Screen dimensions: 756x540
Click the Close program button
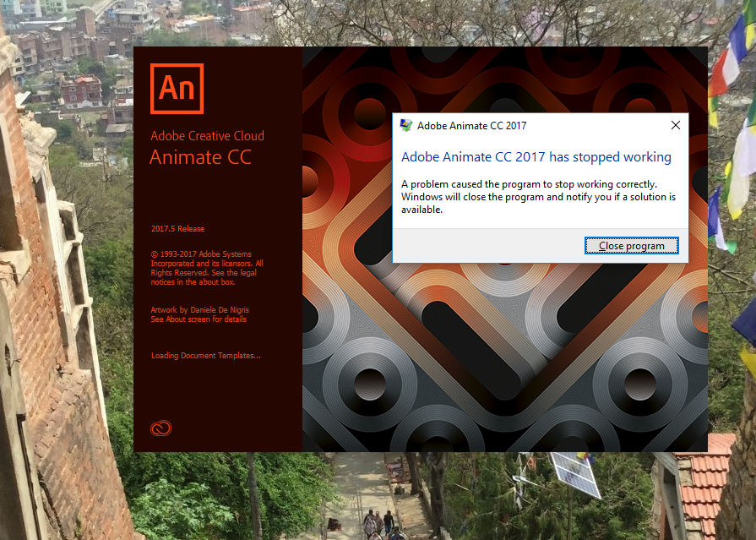pyautogui.click(x=631, y=246)
